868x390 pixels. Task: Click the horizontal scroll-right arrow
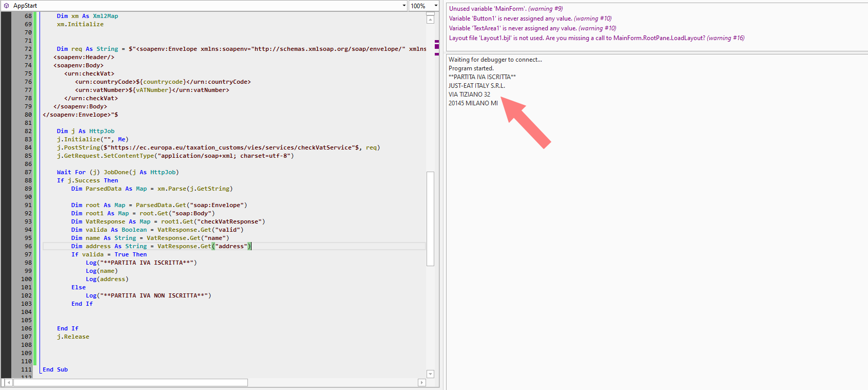pos(422,383)
